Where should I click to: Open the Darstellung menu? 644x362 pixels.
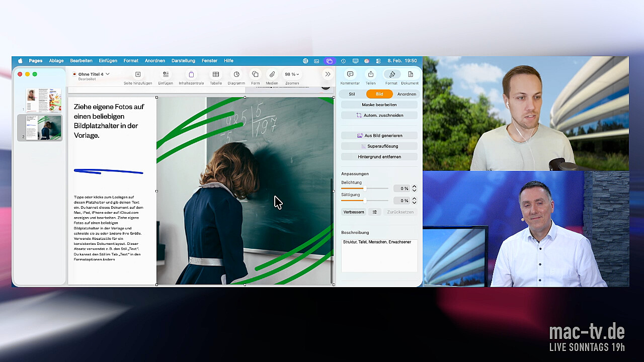(x=183, y=61)
